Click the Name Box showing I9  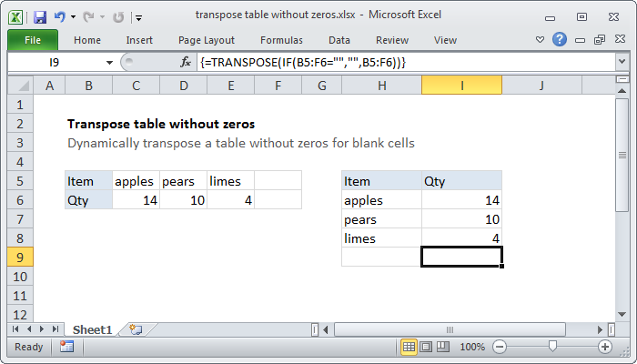pyautogui.click(x=55, y=62)
